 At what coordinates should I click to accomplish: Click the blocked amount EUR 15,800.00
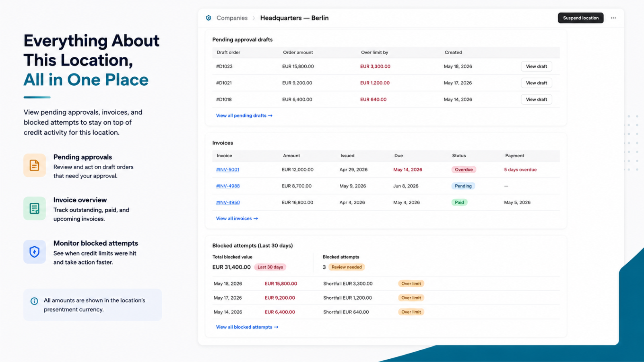281,284
